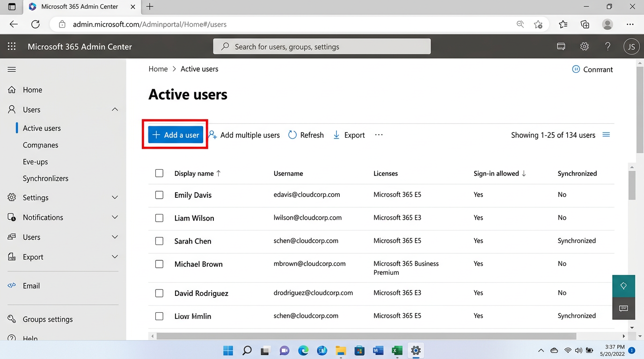Open the settings gear in the admin header
Viewport: 644px width, 359px height.
[x=584, y=46]
